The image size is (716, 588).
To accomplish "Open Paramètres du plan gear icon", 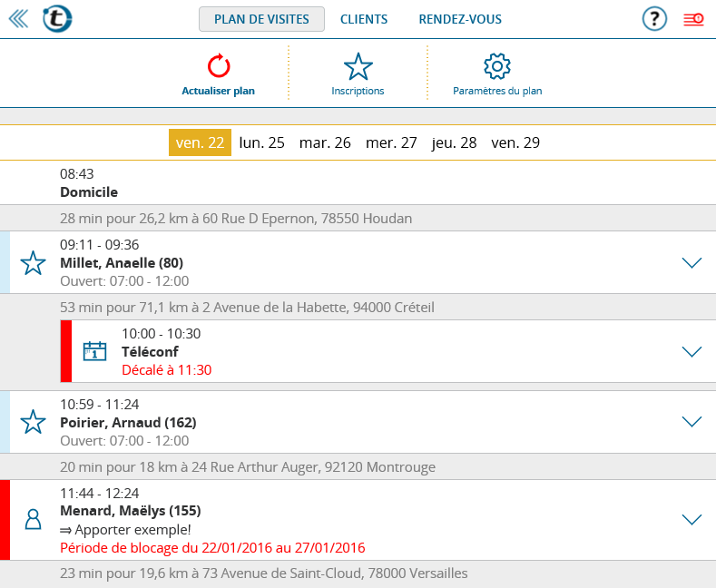I will (497, 66).
